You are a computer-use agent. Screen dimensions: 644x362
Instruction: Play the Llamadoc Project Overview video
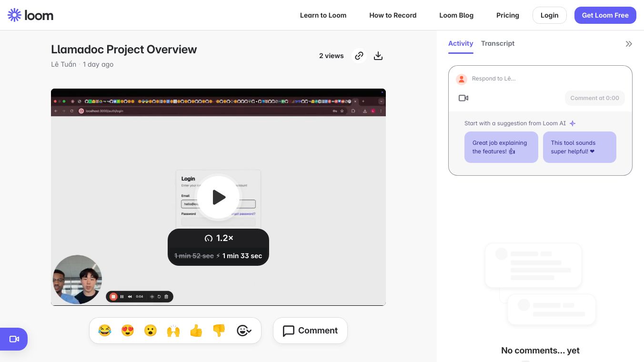coord(219,197)
